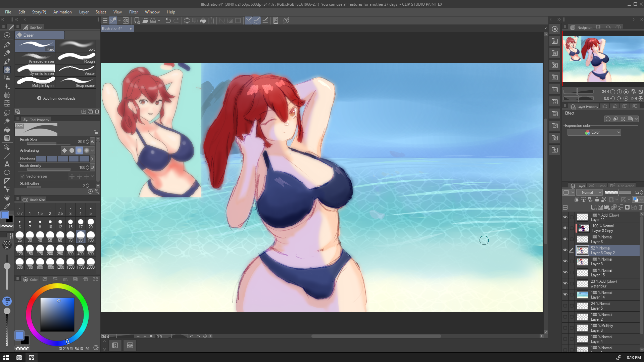
Task: Delete the layer using the trash icon
Action: [641, 208]
